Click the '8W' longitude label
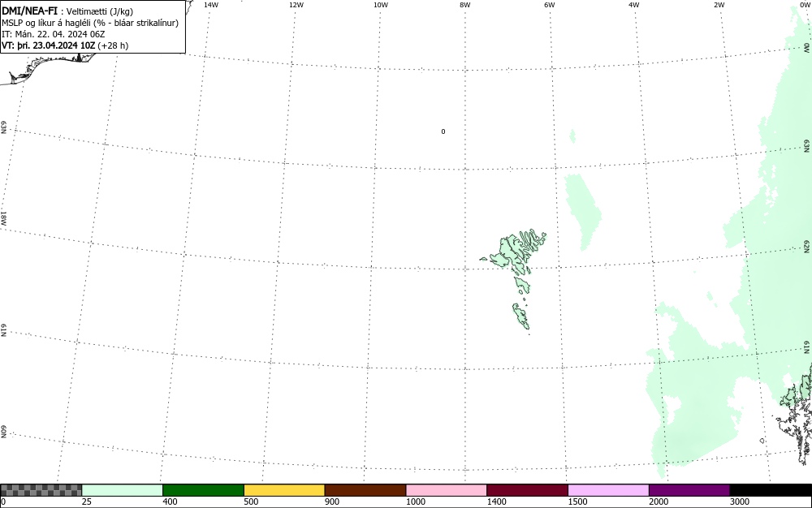 (465, 5)
